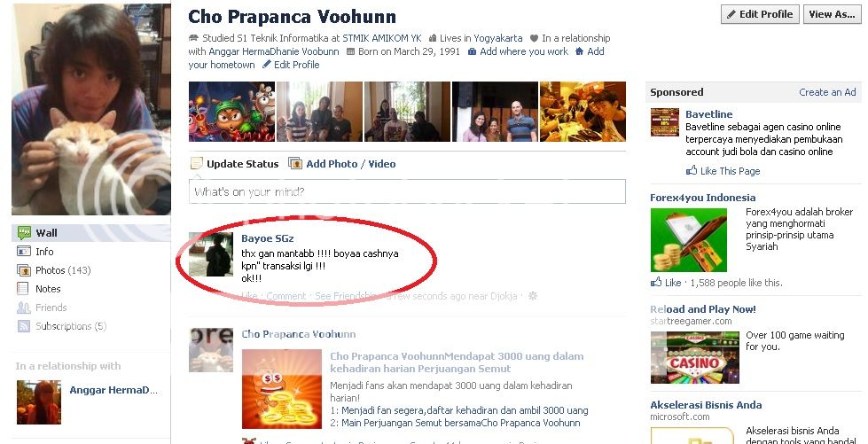
Task: Click the What's on your mind field
Action: coord(407,191)
